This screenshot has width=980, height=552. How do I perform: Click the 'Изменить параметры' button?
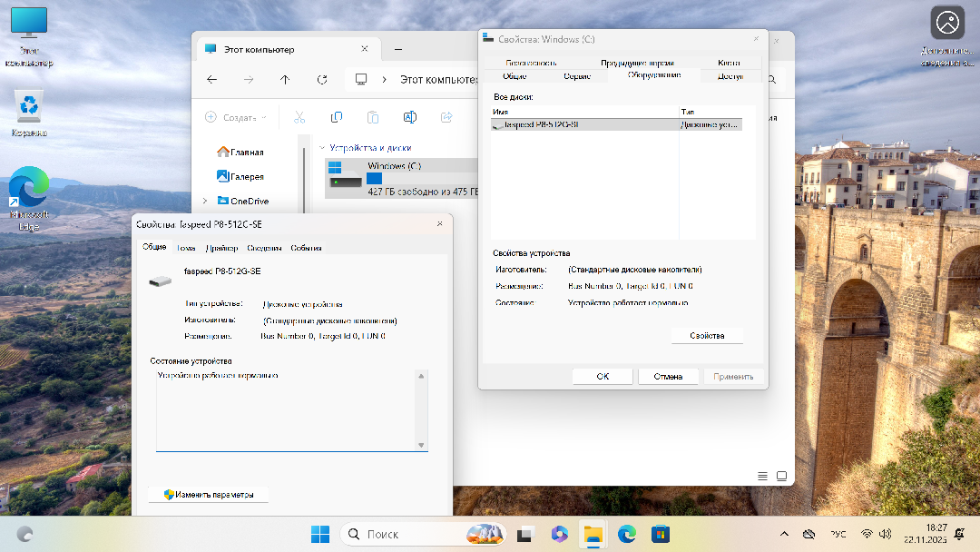pos(208,495)
